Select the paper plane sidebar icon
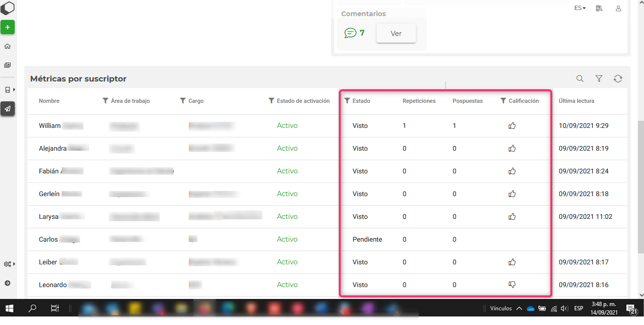The width and height of the screenshot is (644, 325). (x=8, y=109)
